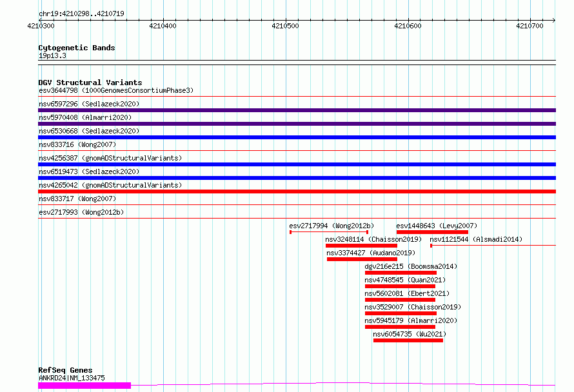Click the red bar under nsv5945179

point(400,327)
